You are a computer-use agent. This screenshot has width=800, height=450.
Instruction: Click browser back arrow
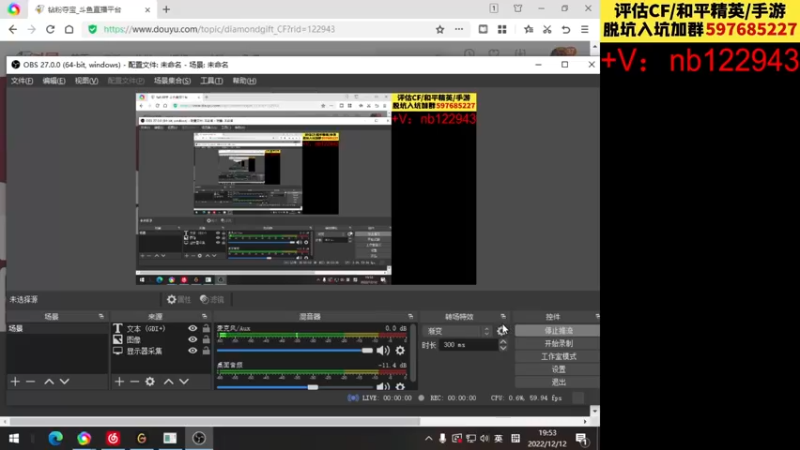coord(13,30)
